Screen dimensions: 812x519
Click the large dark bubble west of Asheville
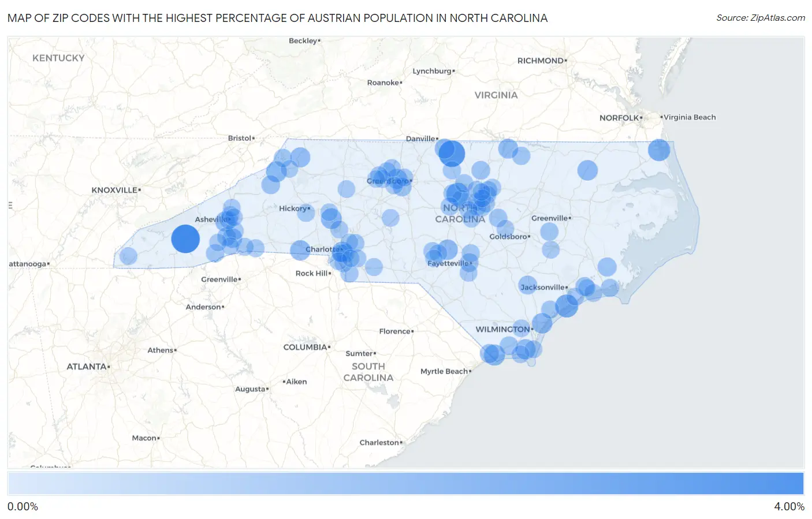[185, 238]
